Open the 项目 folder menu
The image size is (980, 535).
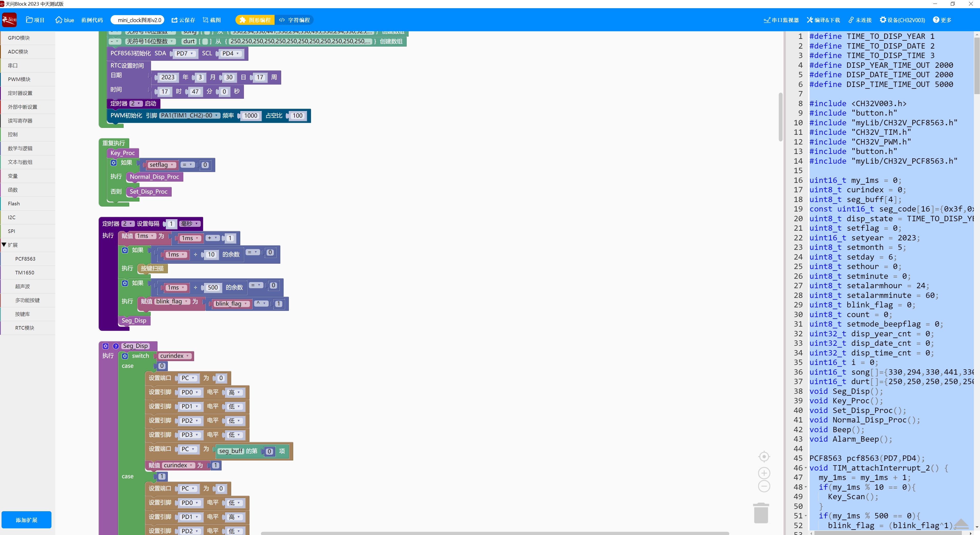pyautogui.click(x=35, y=20)
